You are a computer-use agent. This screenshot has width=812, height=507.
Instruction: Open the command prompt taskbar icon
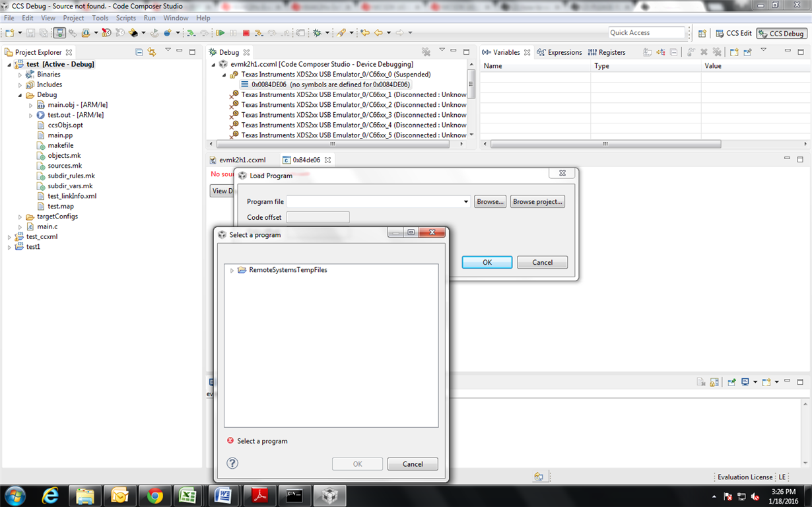293,496
